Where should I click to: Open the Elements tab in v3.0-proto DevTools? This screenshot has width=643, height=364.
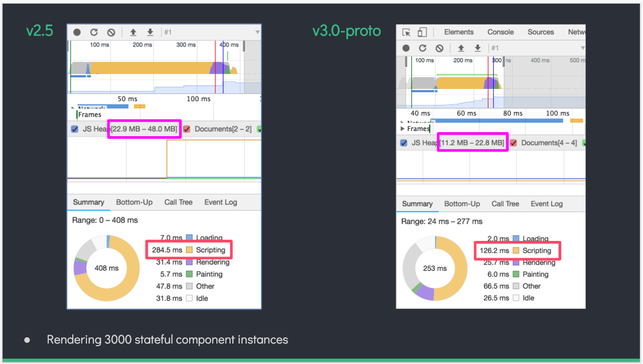459,32
